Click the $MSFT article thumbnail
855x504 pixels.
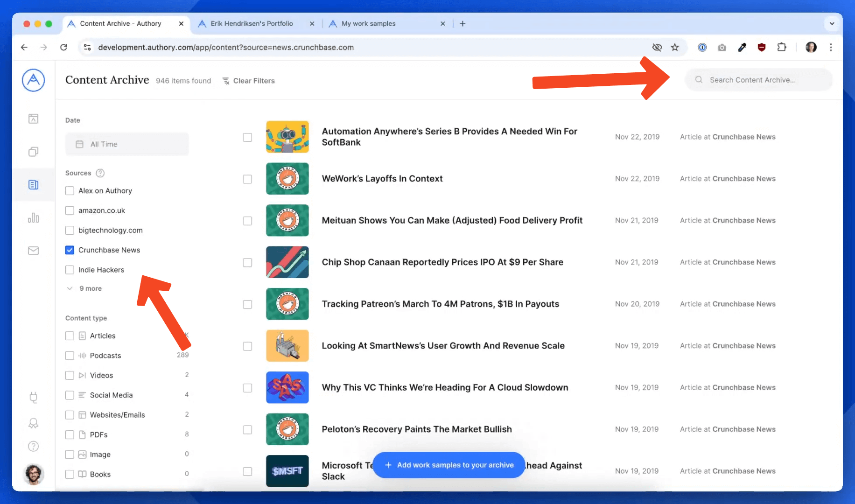pyautogui.click(x=287, y=471)
